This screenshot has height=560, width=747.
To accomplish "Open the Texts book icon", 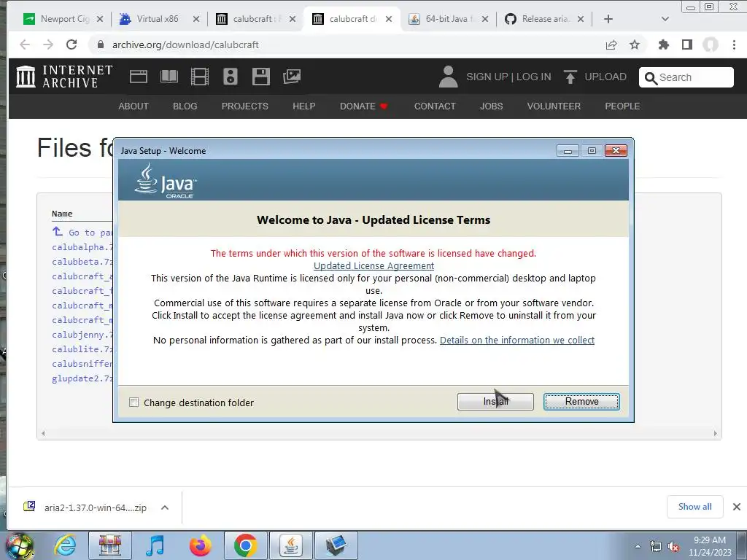I will click(x=169, y=76).
